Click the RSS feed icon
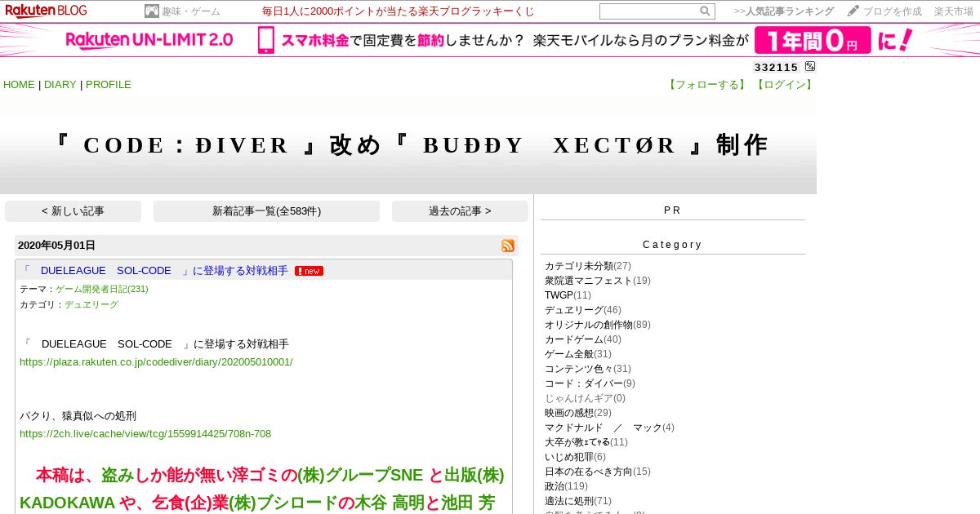 (508, 246)
